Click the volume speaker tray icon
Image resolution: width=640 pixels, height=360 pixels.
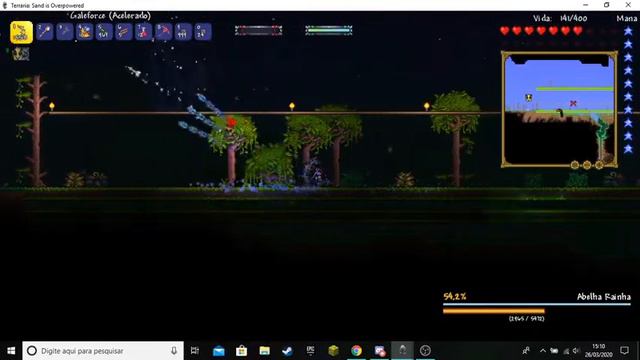click(x=576, y=351)
